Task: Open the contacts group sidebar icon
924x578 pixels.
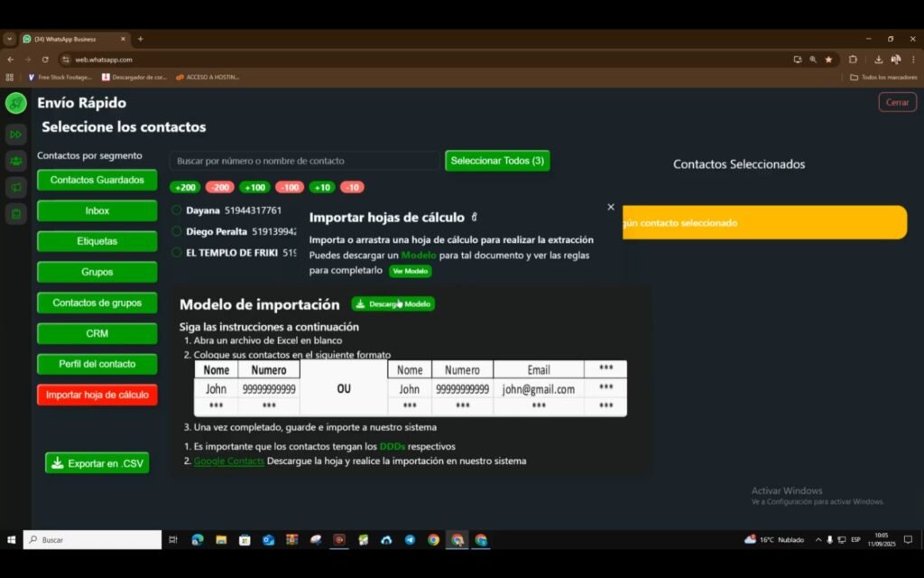Action: [16, 161]
